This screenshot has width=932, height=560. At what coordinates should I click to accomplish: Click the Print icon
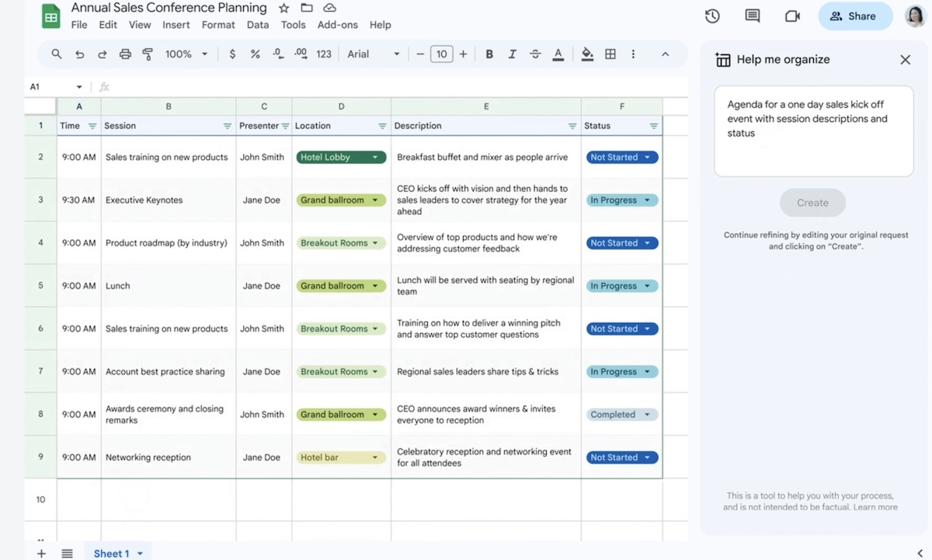click(x=125, y=54)
